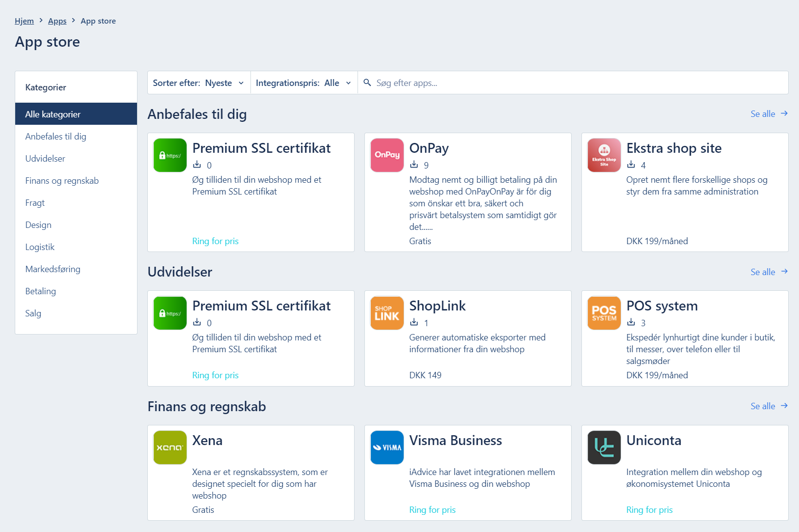The image size is (799, 532).
Task: Click the ShopLink app logo
Action: (x=387, y=313)
